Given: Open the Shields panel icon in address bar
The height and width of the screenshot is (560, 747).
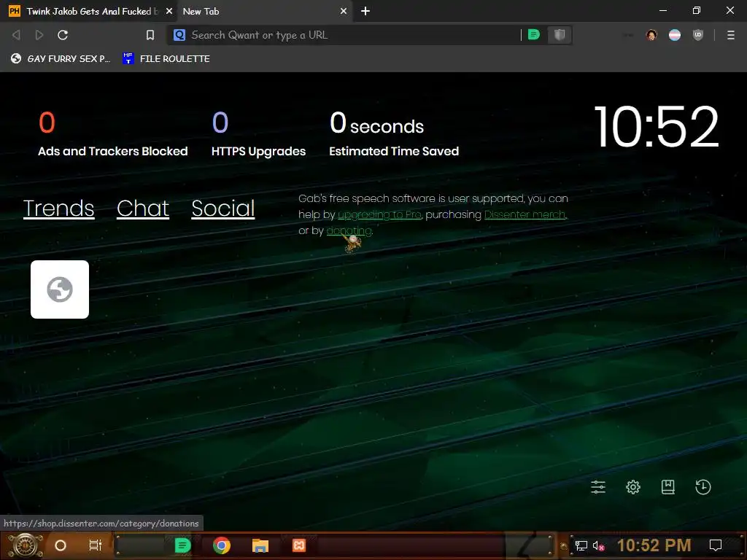Looking at the screenshot, I should pos(560,35).
